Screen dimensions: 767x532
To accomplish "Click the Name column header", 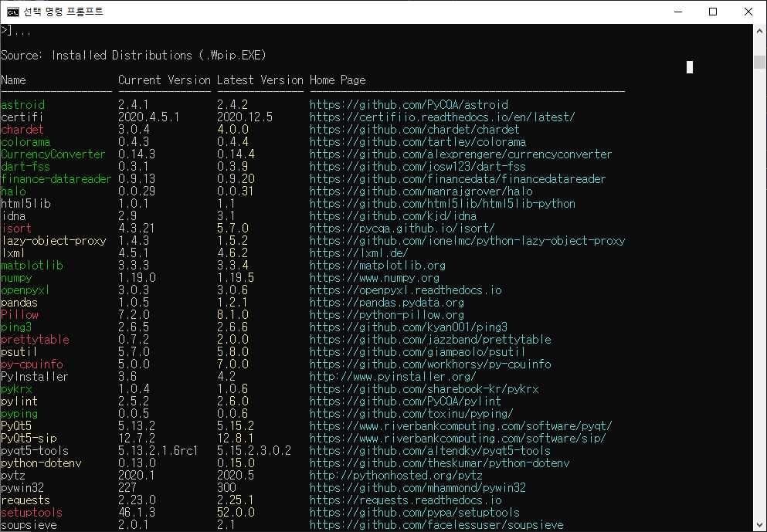I will tap(13, 80).
